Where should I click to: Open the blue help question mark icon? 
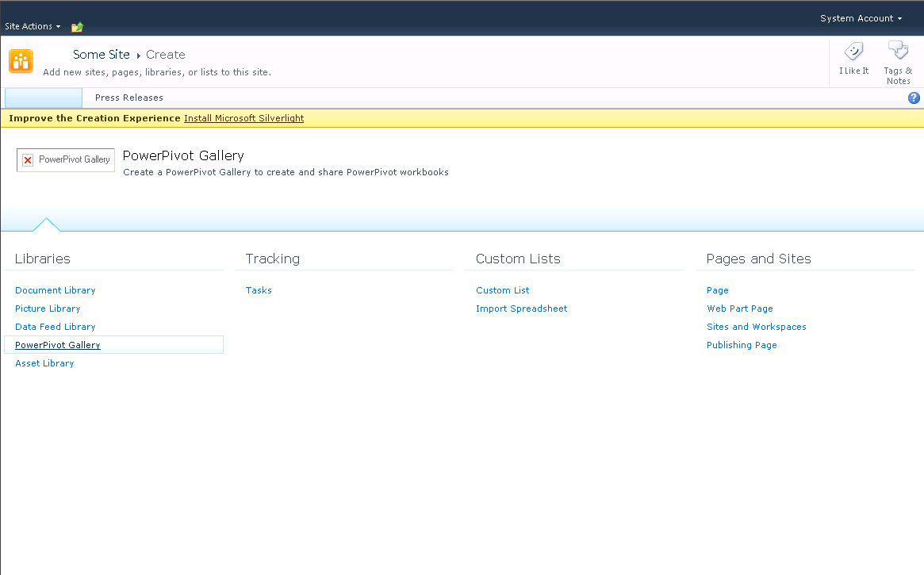(914, 98)
